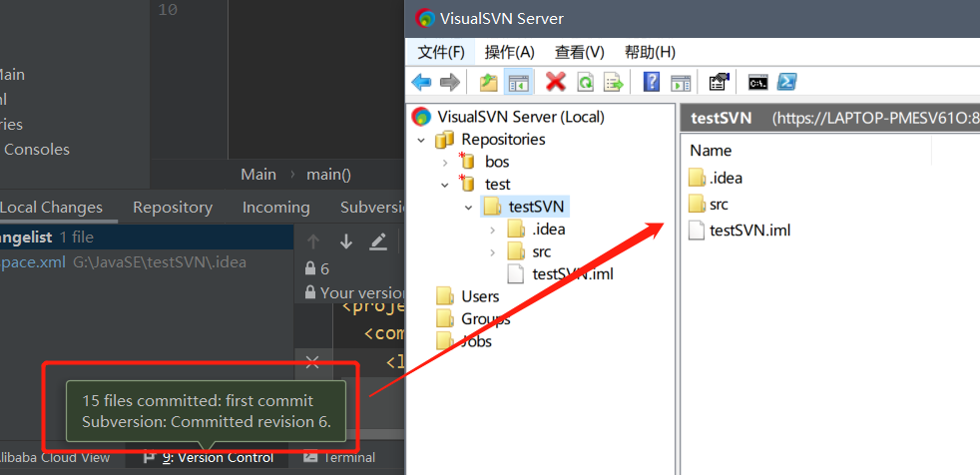980x475 pixels.
Task: Select src folder in the tree
Action: [541, 251]
